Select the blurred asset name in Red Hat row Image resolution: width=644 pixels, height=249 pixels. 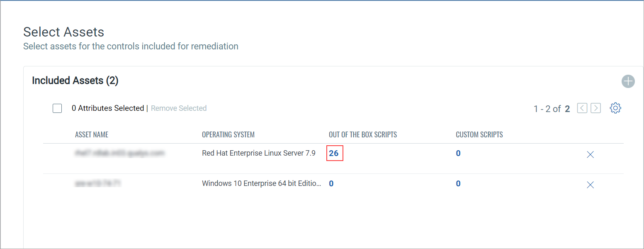(119, 154)
